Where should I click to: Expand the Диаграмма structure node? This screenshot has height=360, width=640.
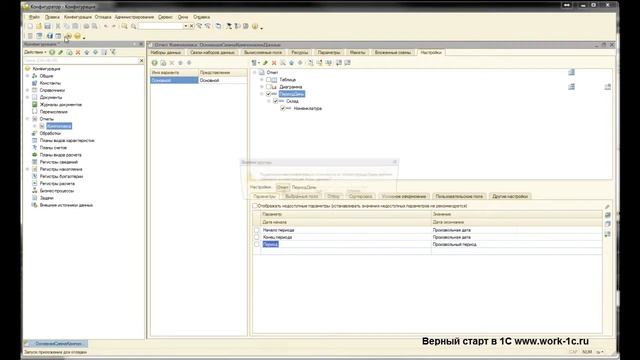pos(262,87)
